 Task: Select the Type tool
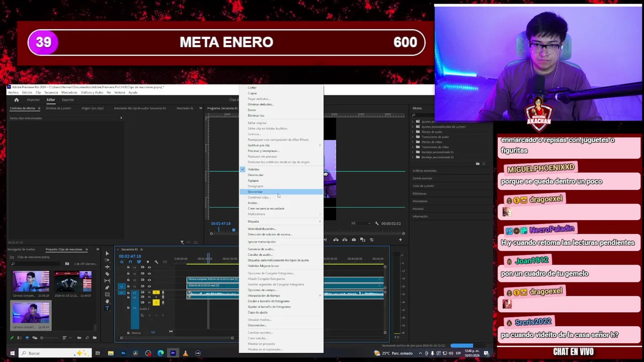pos(107,308)
